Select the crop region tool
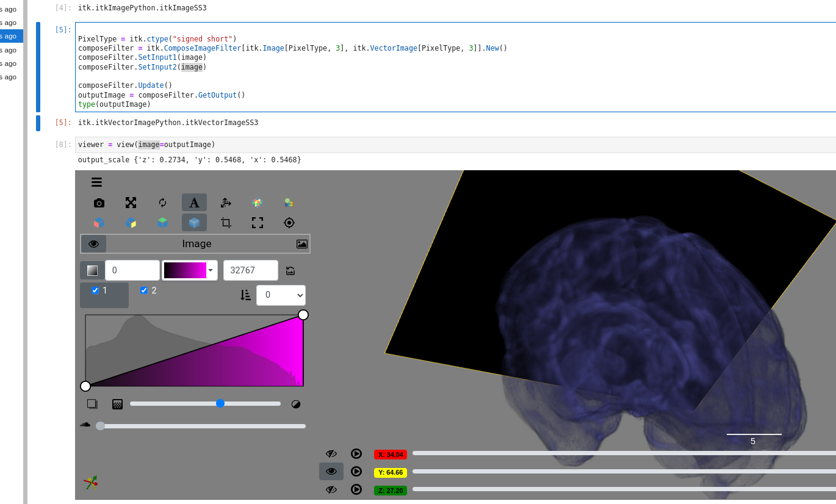This screenshot has height=504, width=836. [225, 223]
